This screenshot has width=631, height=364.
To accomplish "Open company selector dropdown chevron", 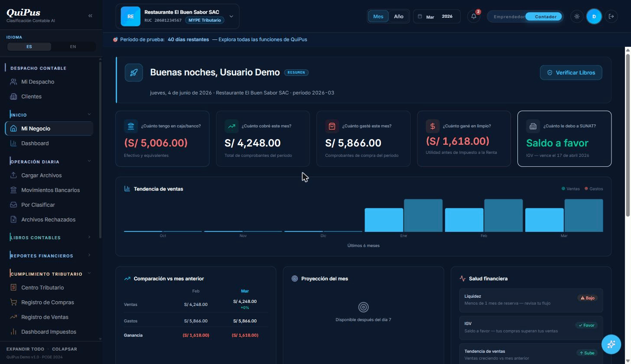I will (231, 16).
